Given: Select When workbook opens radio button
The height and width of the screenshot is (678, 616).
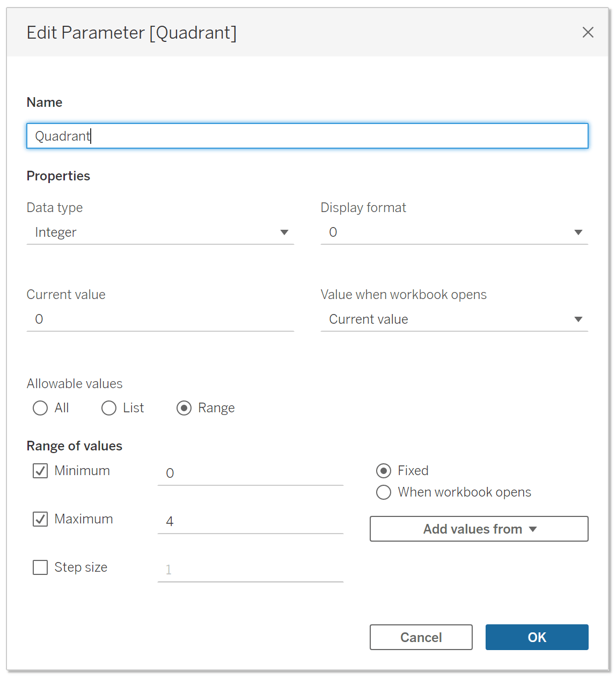Looking at the screenshot, I should (x=384, y=492).
